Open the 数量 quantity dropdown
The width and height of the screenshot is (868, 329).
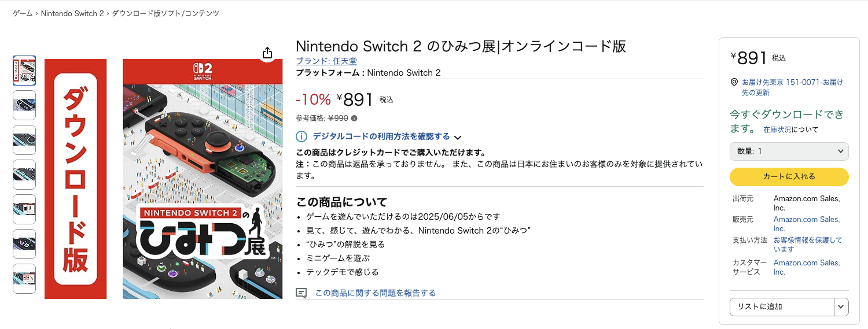click(789, 151)
